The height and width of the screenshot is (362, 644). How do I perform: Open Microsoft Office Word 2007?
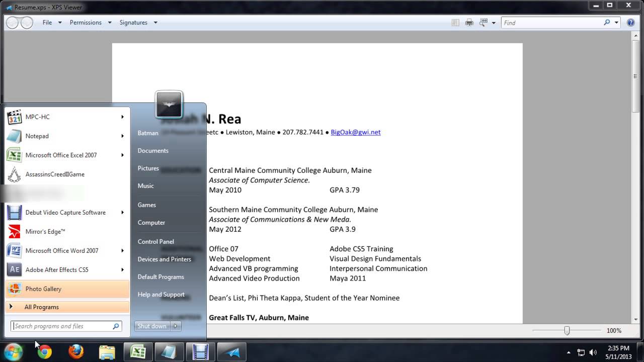click(x=67, y=250)
